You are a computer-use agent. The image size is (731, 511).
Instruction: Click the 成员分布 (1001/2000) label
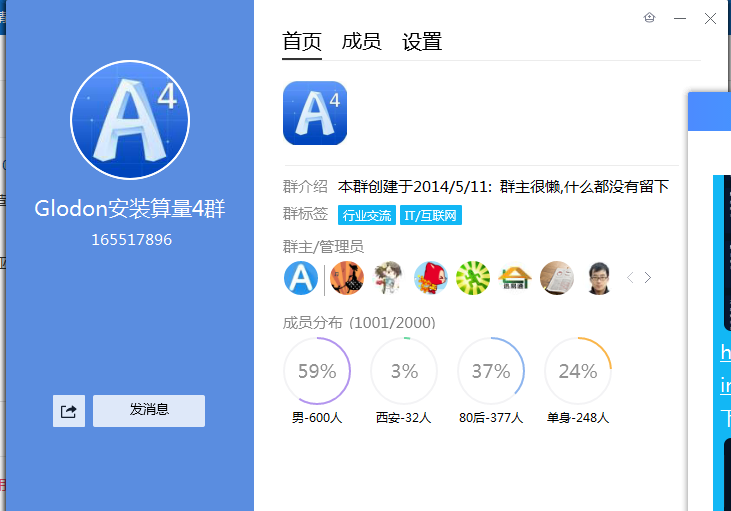[359, 323]
